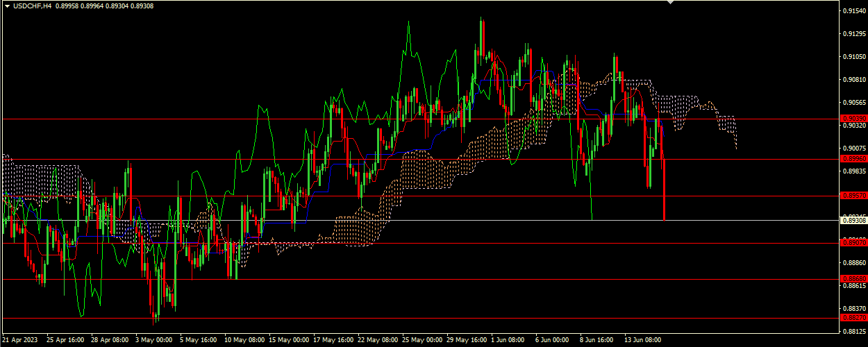Click the 15 May 00:00 time label
Image resolution: width=868 pixels, height=347 pixels.
(x=288, y=341)
